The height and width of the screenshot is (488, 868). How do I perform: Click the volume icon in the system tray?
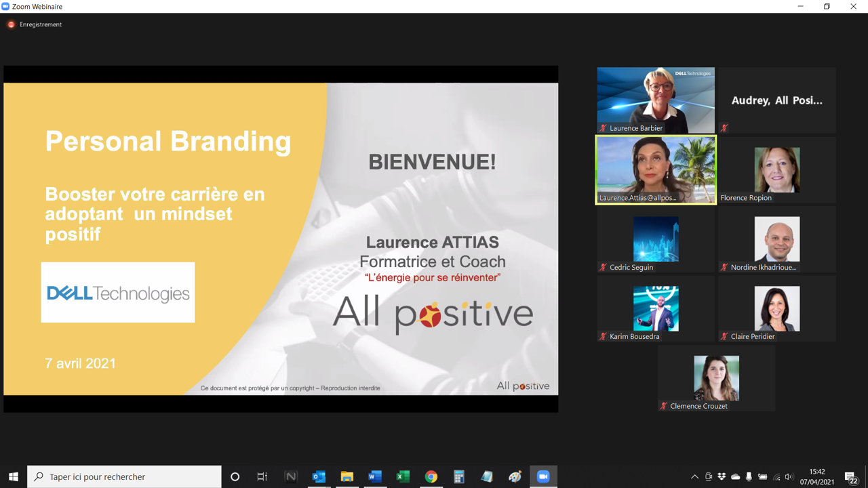(x=789, y=476)
